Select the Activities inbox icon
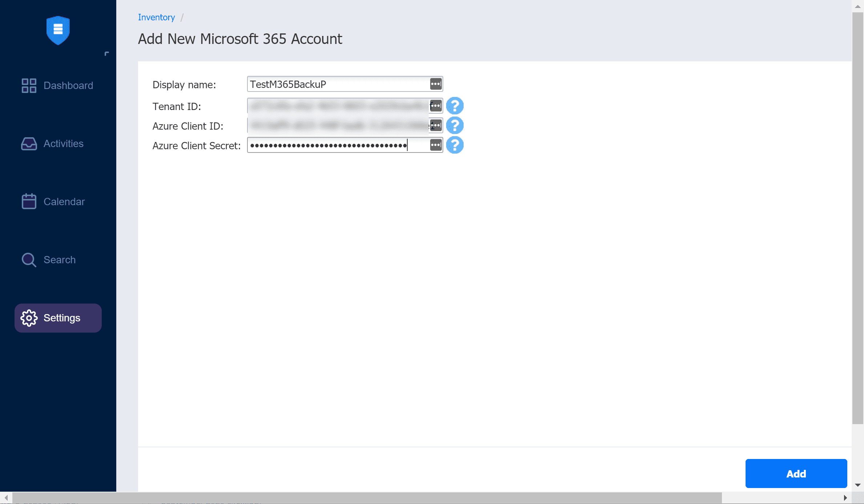 29,143
